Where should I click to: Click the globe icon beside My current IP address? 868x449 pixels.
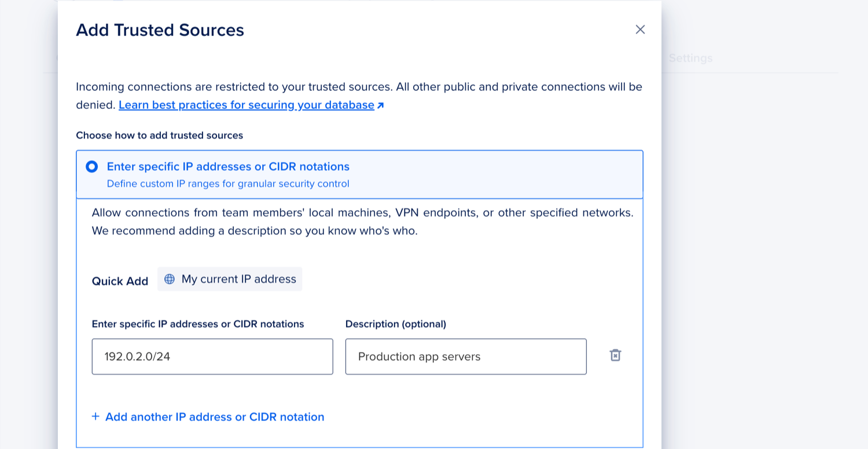click(169, 279)
